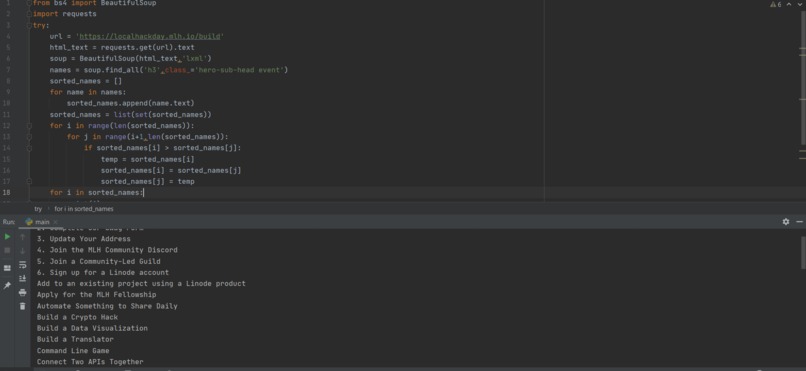
Task: Select 'for i in sorted_names' breadcrumb
Action: tap(84, 209)
